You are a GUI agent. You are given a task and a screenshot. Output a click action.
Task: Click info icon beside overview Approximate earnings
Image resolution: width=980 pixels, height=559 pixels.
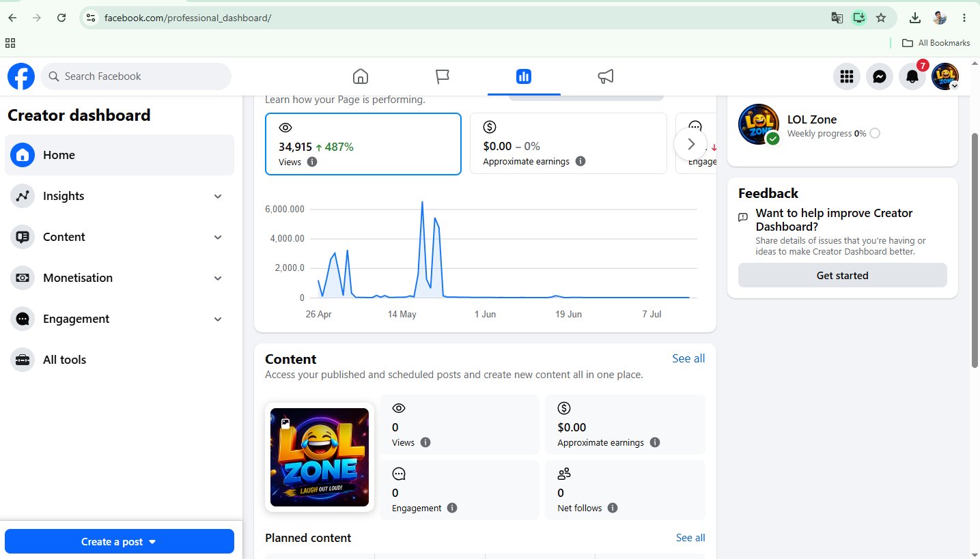580,161
